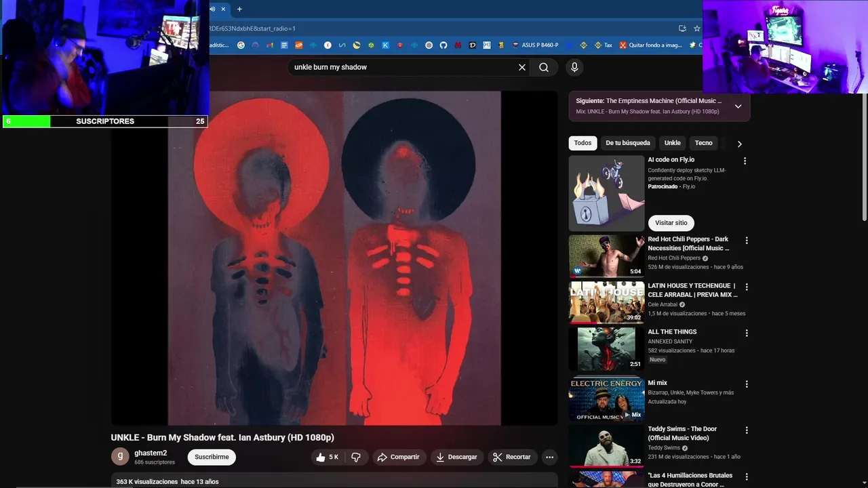Open the Fly.io ad thumbnail
This screenshot has height=488, width=868.
pyautogui.click(x=606, y=194)
